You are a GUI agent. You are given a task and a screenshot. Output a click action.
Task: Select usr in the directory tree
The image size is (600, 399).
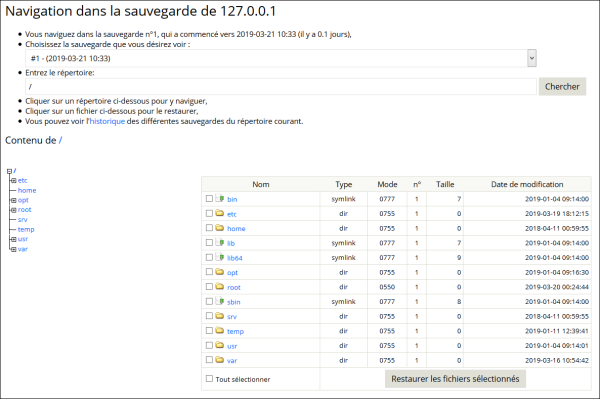(x=23, y=239)
